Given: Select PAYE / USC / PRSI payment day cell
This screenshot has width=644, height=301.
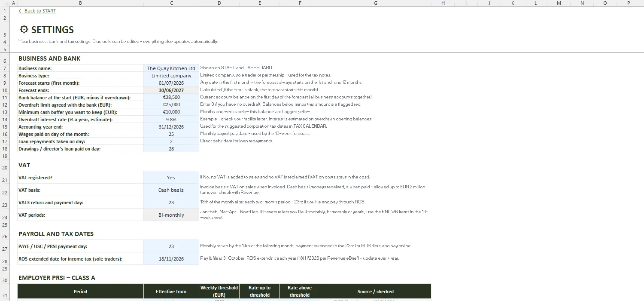Looking at the screenshot, I should [x=171, y=246].
